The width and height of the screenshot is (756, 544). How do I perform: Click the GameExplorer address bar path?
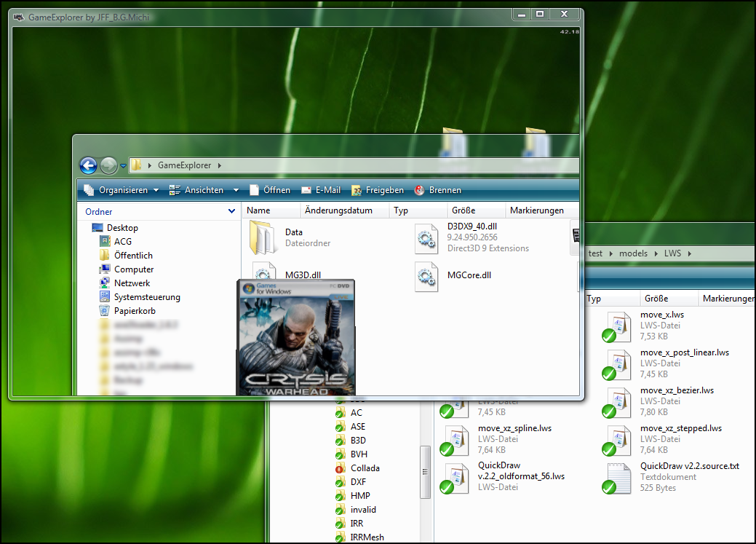point(183,165)
